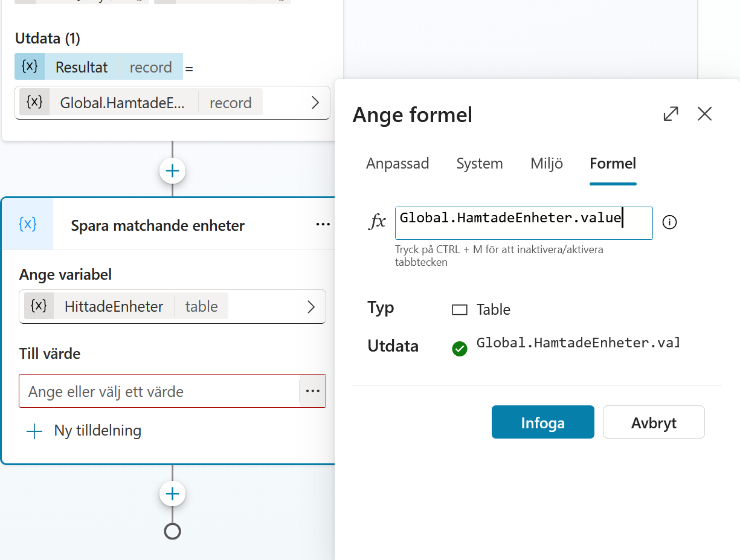Switch to the System tab
740x560 pixels.
(480, 164)
